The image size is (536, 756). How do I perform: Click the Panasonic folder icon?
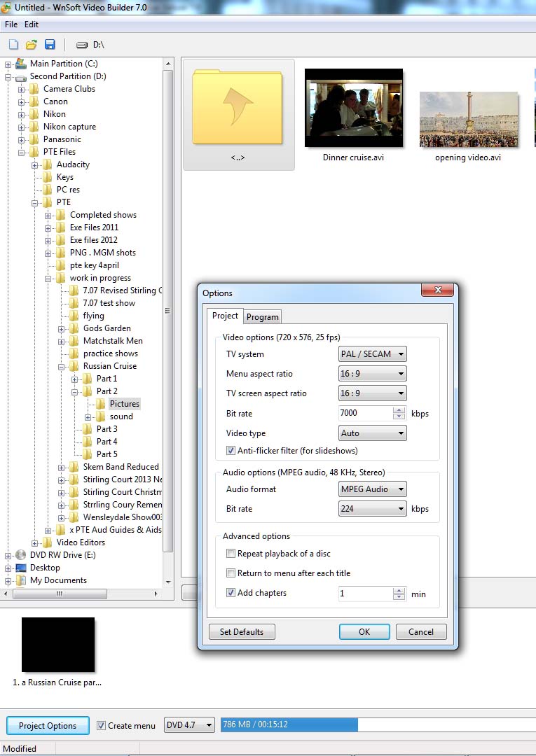(34, 139)
